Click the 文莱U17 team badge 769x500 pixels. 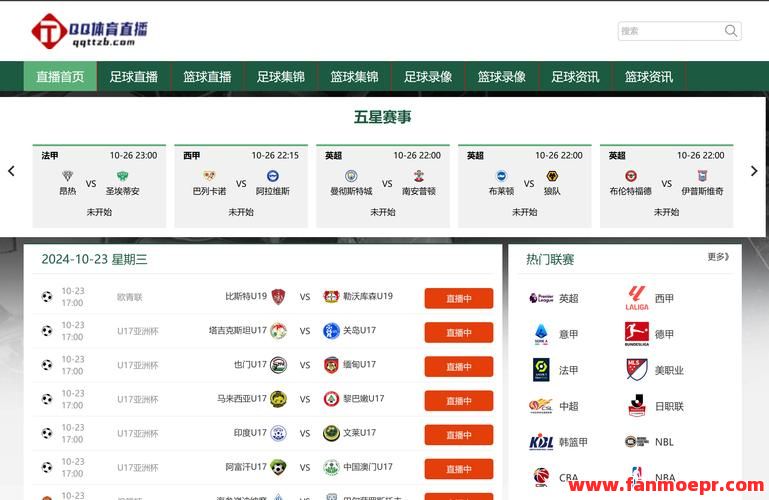(332, 433)
